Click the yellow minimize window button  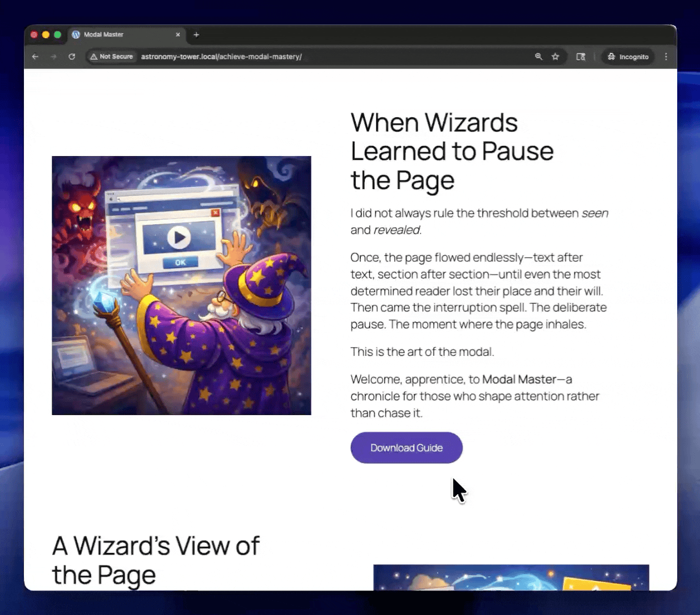click(46, 35)
